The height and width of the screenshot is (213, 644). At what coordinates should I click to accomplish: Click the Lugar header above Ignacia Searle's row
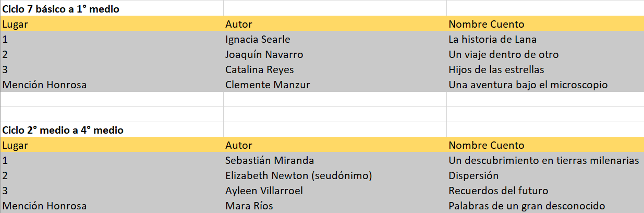(x=15, y=24)
